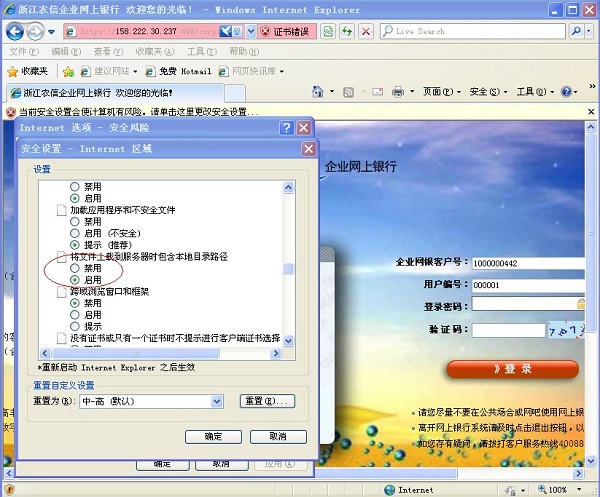Click the captcha image to refresh
Image resolution: width=600 pixels, height=497 pixels.
pos(566,330)
